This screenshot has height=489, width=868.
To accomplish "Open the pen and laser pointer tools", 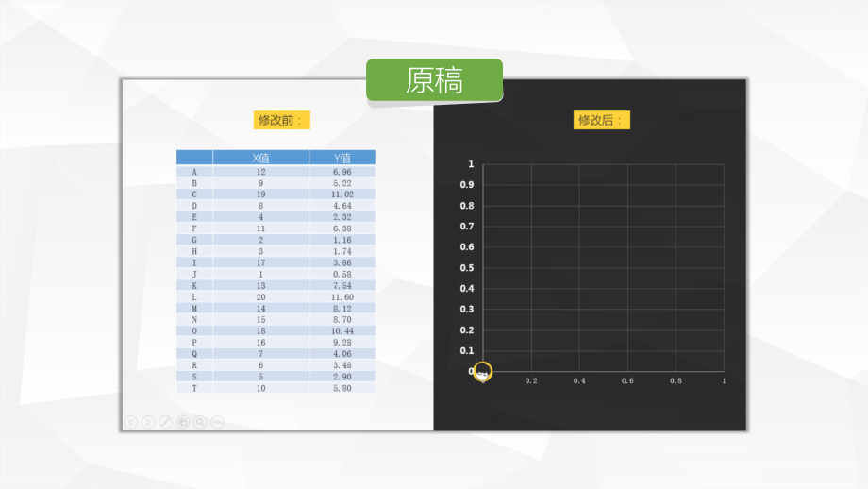I will coord(165,422).
